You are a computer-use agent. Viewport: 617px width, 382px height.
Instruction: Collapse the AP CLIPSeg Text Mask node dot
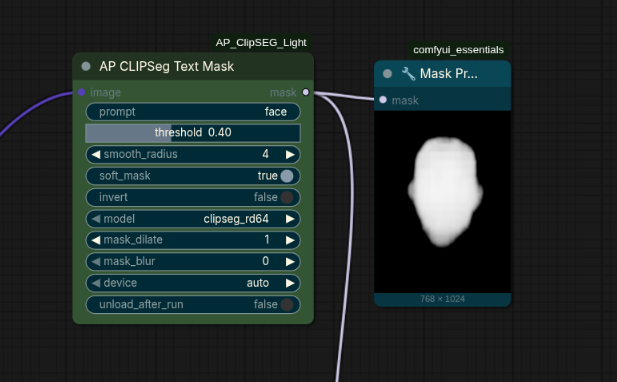coord(86,66)
